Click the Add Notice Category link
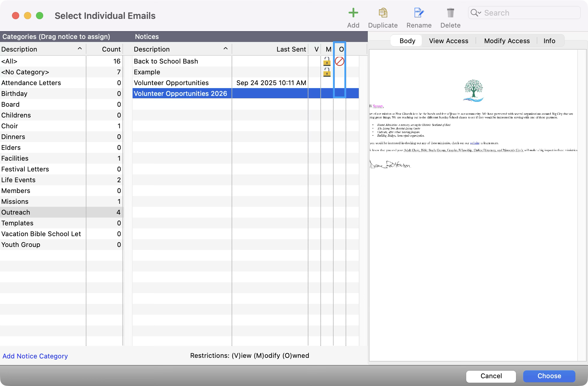 tap(35, 356)
